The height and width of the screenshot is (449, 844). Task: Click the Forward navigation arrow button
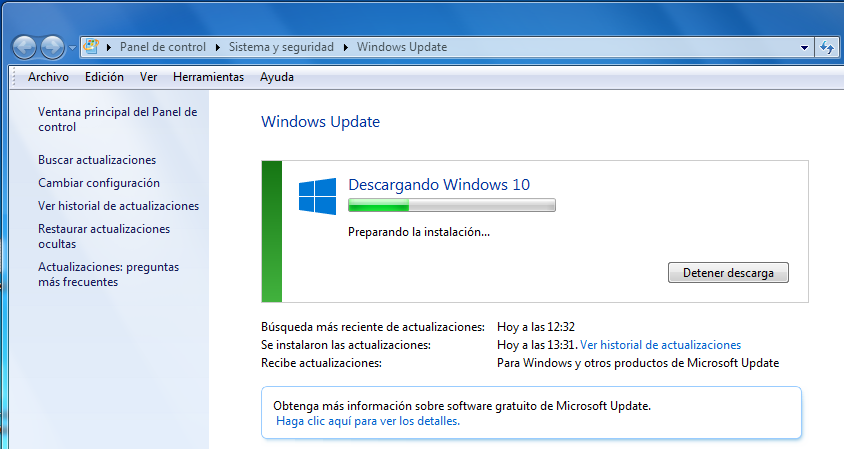[53, 47]
